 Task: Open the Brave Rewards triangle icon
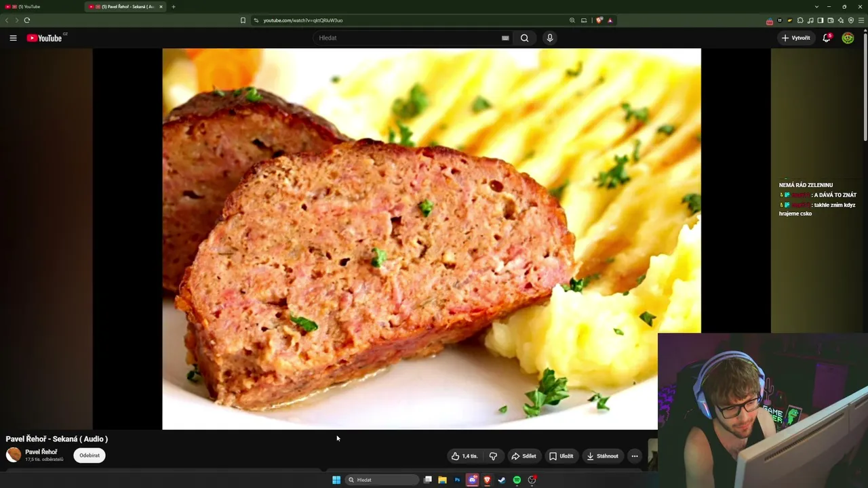point(610,20)
